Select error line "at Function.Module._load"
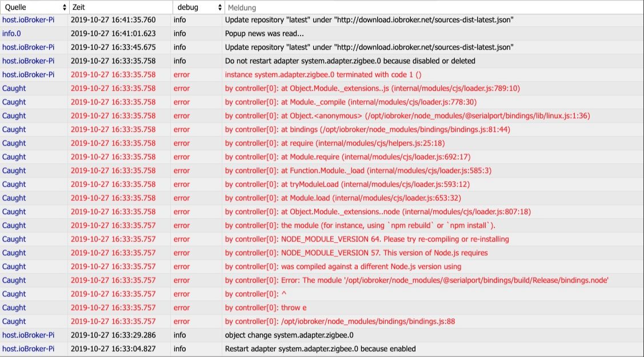 (x=358, y=171)
